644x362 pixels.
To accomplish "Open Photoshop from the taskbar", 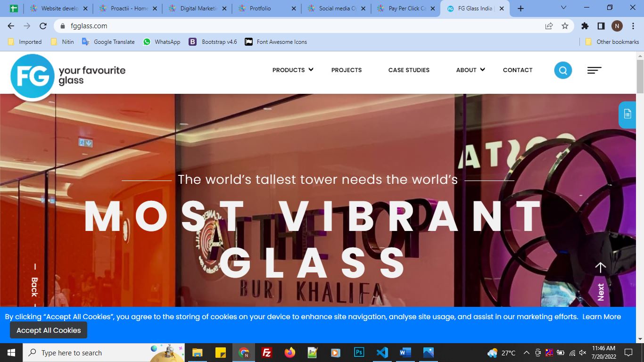I will point(359,353).
